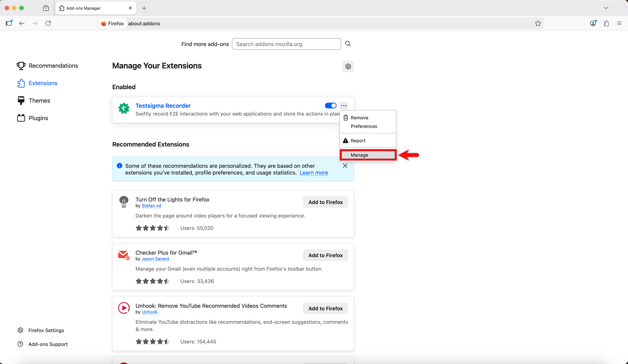Add Unhook extension to Firefox
Screen dimensions: 628x364
[x=325, y=308]
